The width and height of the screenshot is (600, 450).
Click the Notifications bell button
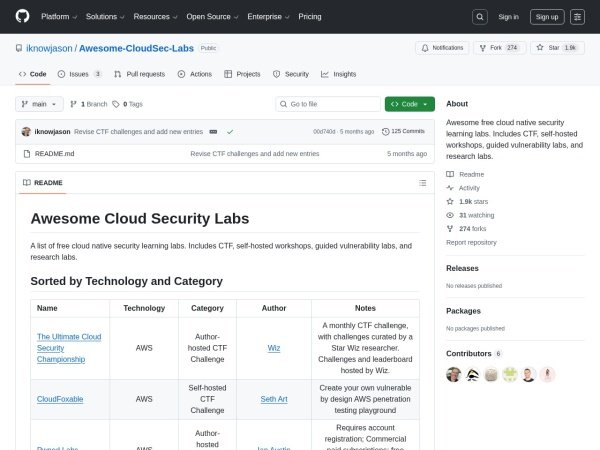tap(442, 48)
